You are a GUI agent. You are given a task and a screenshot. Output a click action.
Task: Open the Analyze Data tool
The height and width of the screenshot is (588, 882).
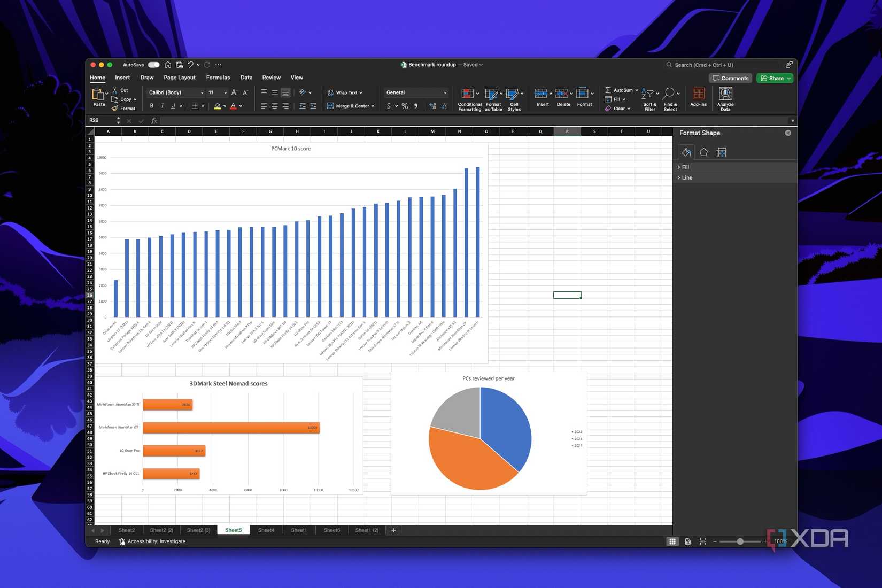point(725,98)
